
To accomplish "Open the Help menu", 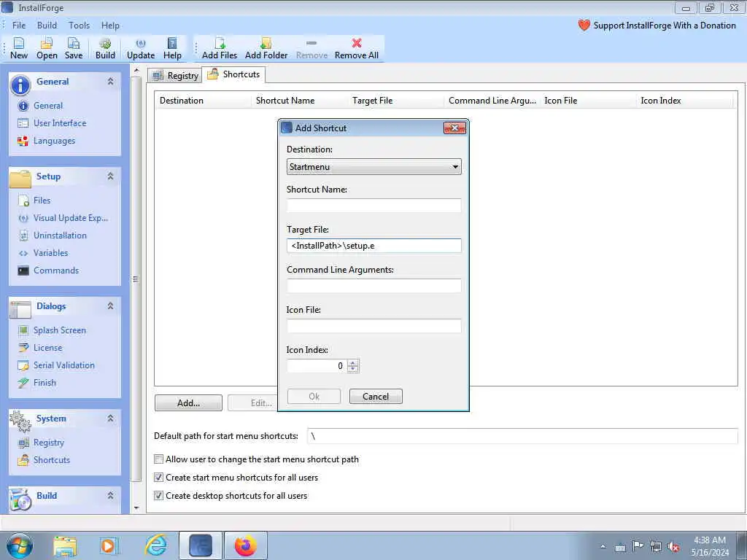I will click(x=110, y=26).
